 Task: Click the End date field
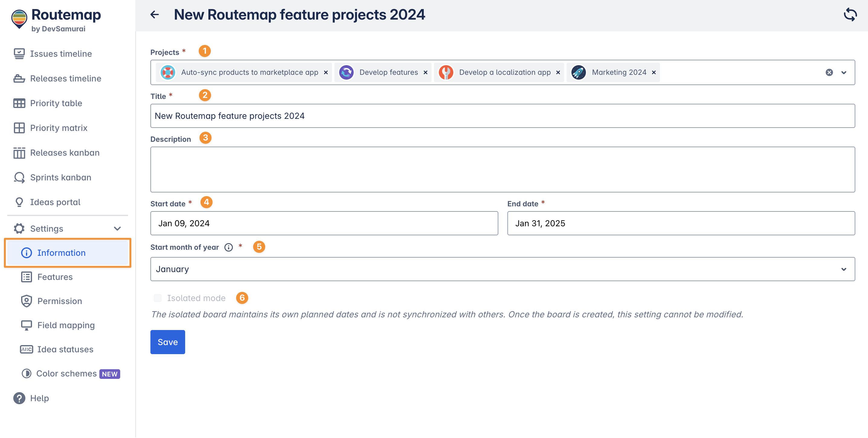coord(681,223)
